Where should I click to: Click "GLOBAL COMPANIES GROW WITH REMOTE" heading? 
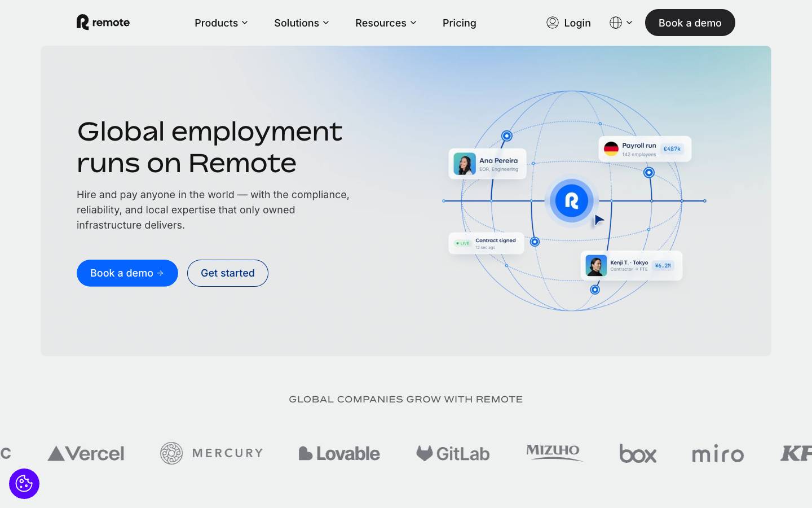tap(406, 399)
